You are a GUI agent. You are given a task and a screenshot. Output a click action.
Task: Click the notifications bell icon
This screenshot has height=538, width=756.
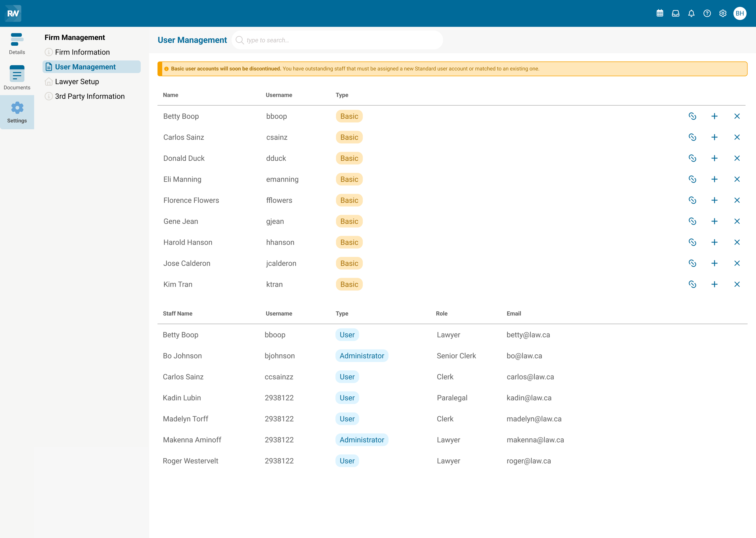pyautogui.click(x=691, y=13)
